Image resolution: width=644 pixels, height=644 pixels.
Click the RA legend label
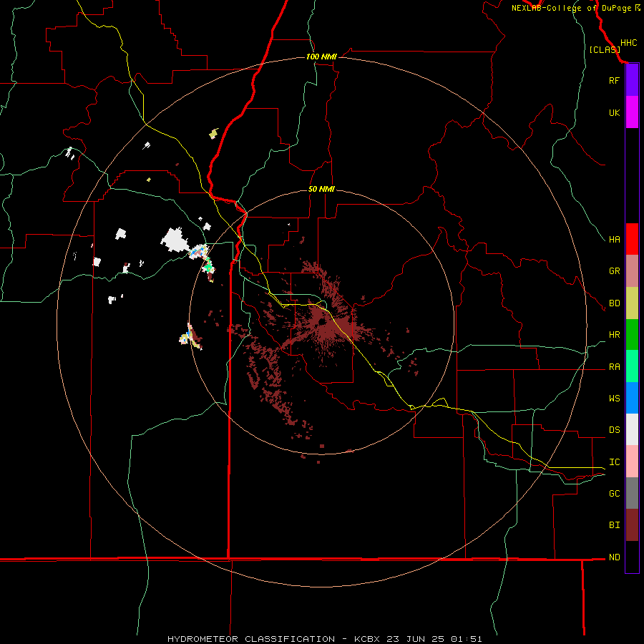click(x=614, y=367)
